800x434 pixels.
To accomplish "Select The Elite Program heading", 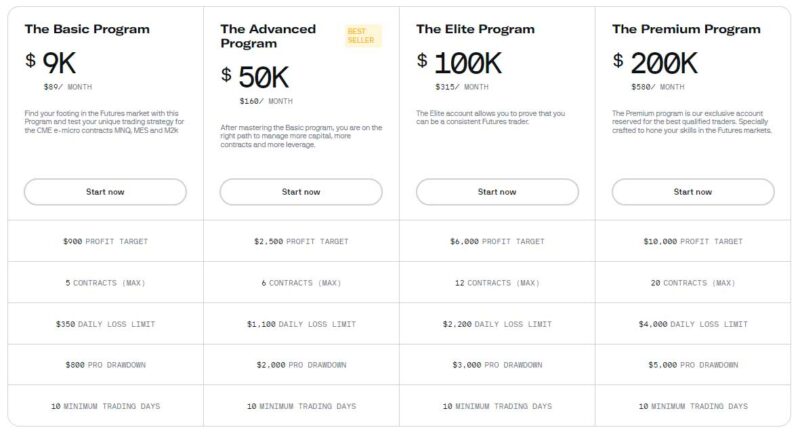I will click(475, 29).
